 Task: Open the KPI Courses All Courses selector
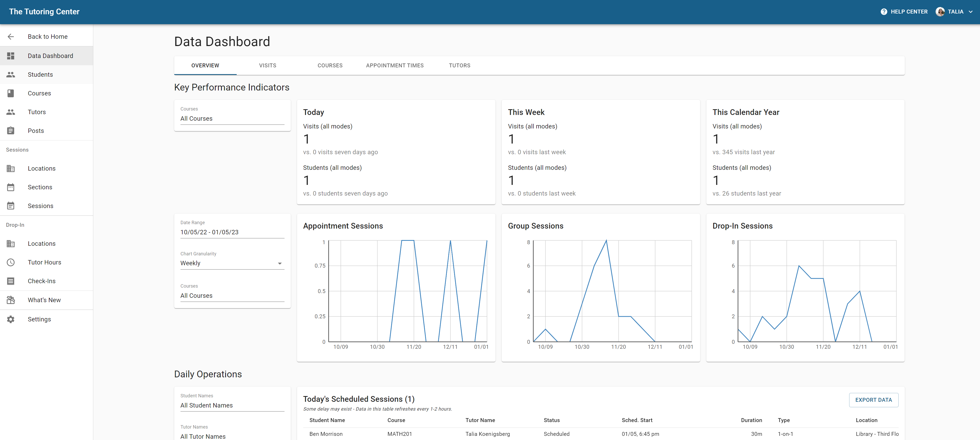pyautogui.click(x=232, y=119)
